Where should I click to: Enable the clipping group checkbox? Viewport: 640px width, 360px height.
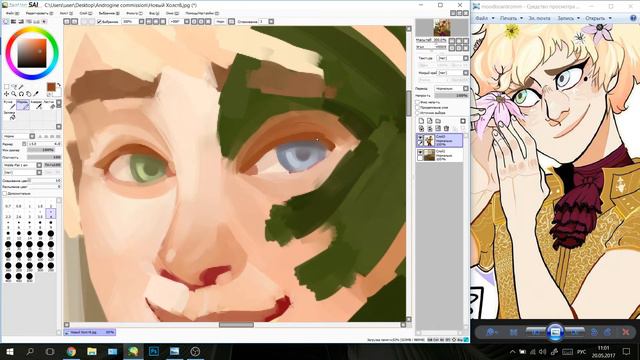point(418,107)
